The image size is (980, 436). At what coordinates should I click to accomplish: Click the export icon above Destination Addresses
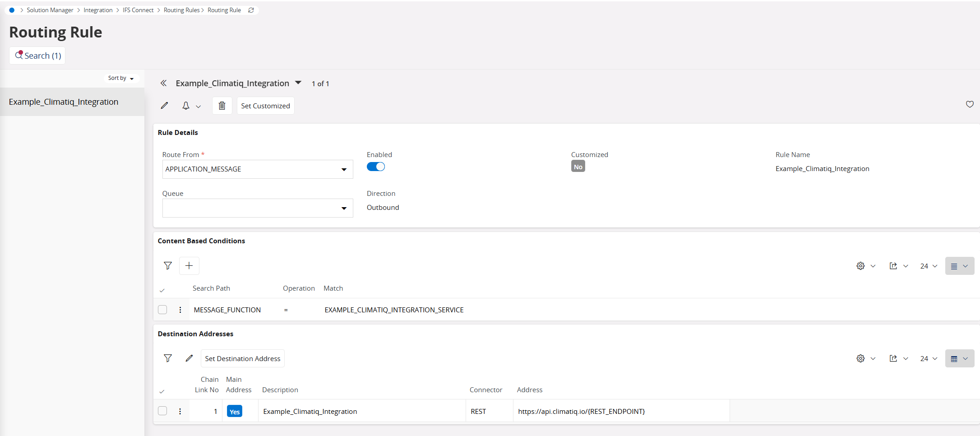click(x=893, y=358)
